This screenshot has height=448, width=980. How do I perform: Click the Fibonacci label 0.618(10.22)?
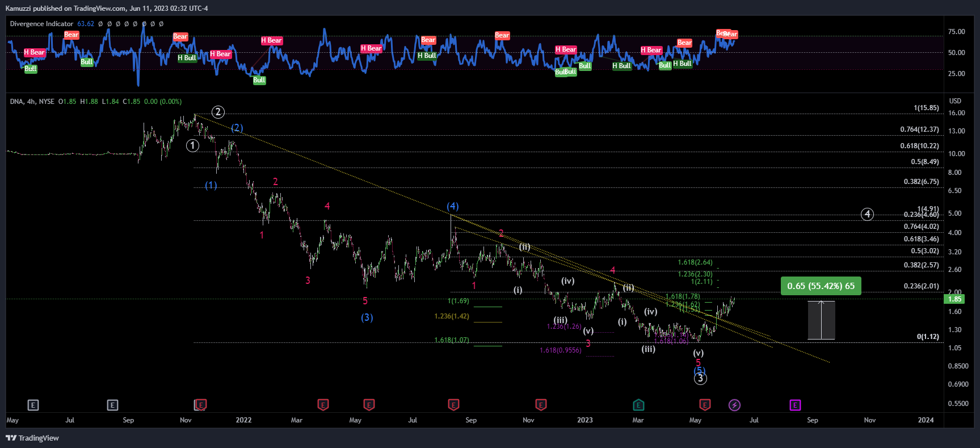coord(919,146)
